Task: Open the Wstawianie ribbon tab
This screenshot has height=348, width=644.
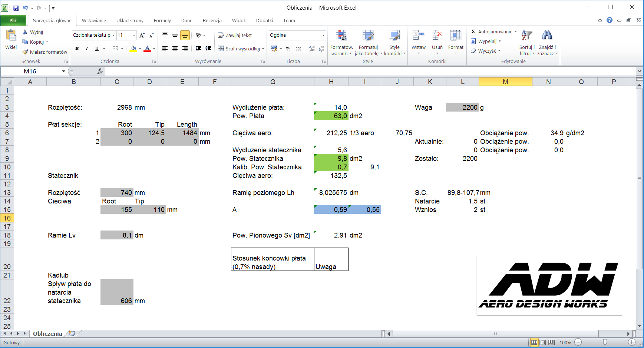Action: [94, 20]
